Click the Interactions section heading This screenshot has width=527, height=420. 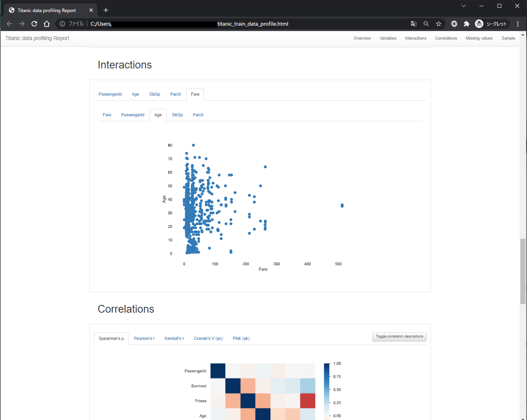point(125,65)
